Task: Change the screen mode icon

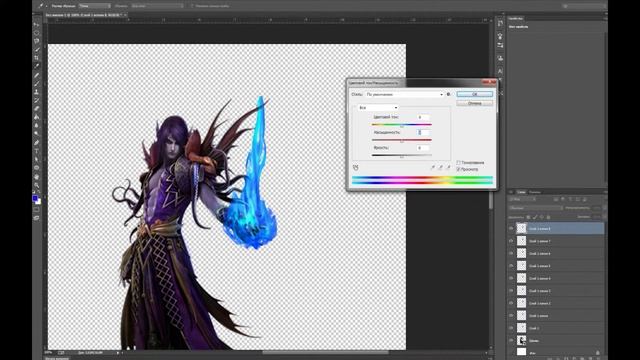Action: tap(36, 218)
